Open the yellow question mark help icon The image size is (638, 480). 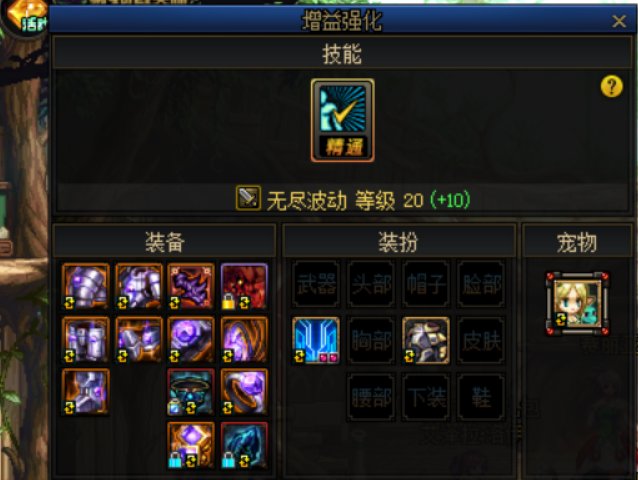[x=612, y=86]
